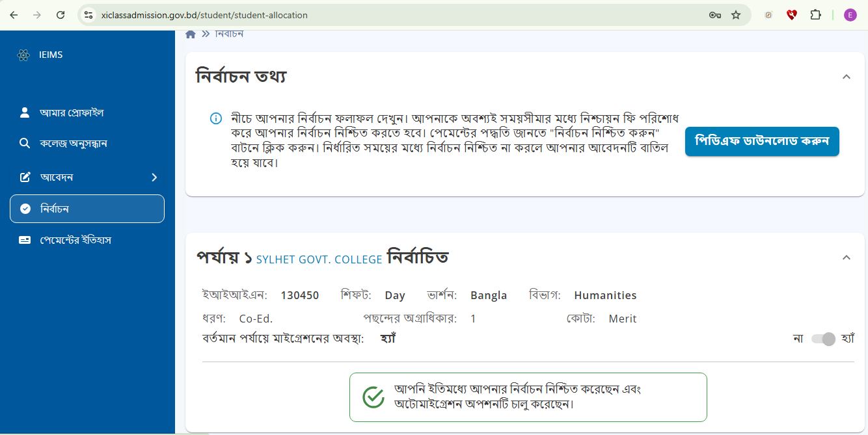This screenshot has width=868, height=435.
Task: Click the site information icon in address bar
Action: click(x=89, y=15)
